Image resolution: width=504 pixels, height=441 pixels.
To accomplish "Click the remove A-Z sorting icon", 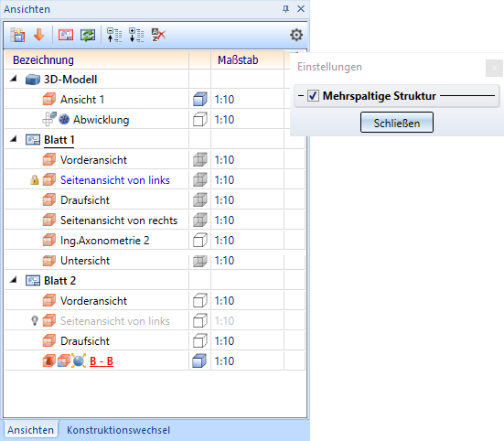I will pos(158,35).
